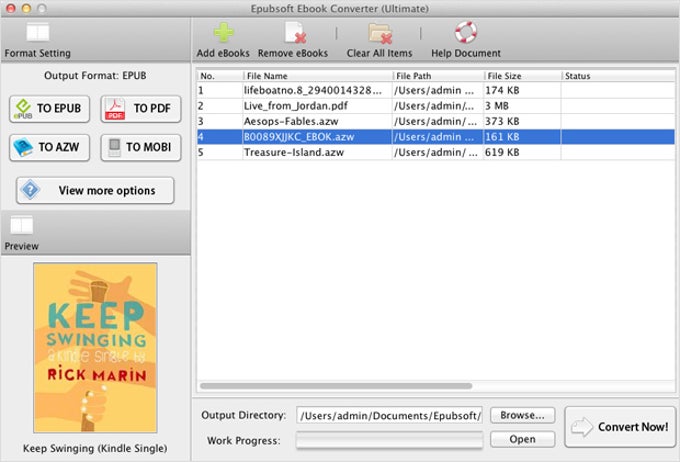Click the Output Directory path field

389,416
